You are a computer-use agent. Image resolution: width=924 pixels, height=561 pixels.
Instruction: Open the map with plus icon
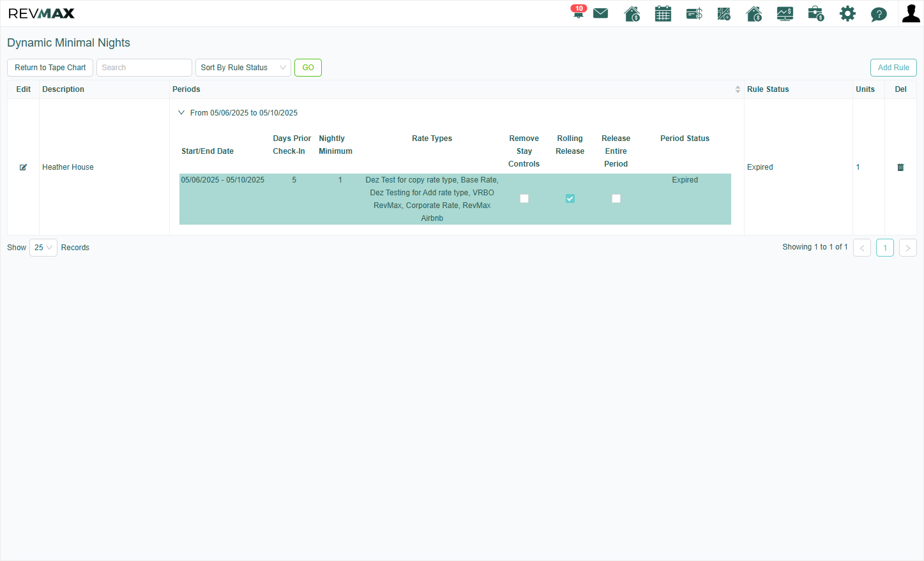tap(723, 13)
